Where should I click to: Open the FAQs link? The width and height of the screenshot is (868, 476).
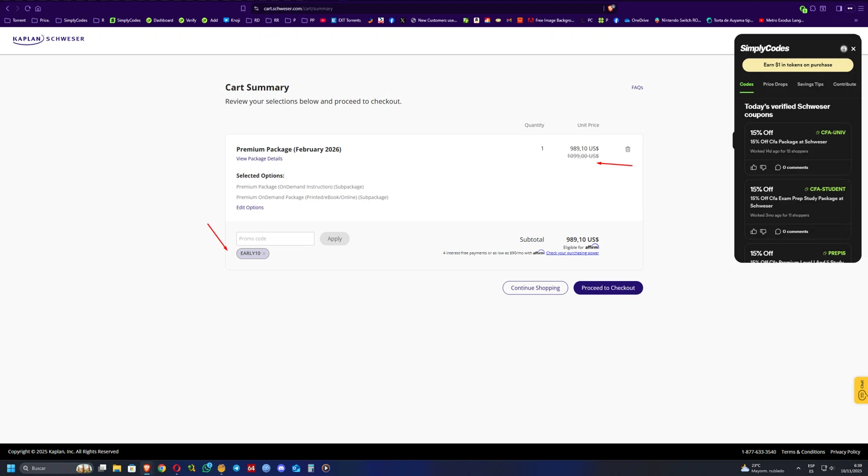point(637,87)
